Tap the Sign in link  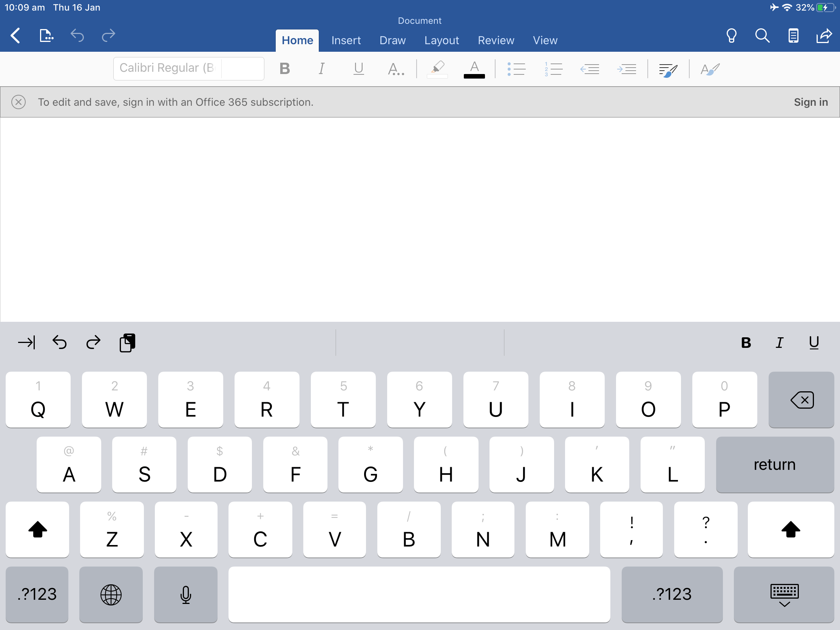pyautogui.click(x=811, y=102)
